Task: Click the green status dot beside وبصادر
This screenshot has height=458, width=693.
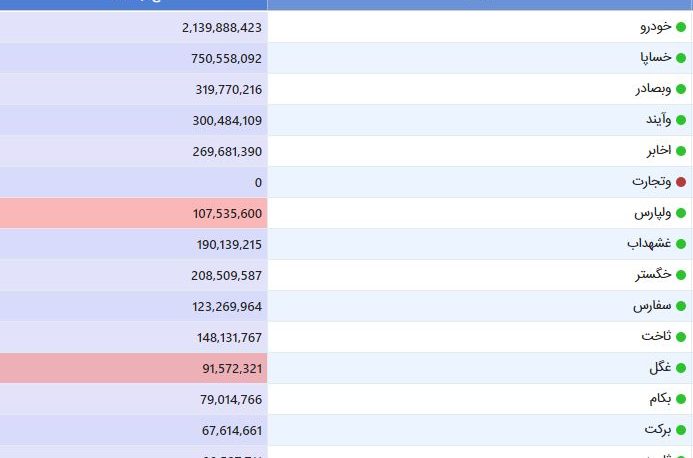Action: pos(681,89)
